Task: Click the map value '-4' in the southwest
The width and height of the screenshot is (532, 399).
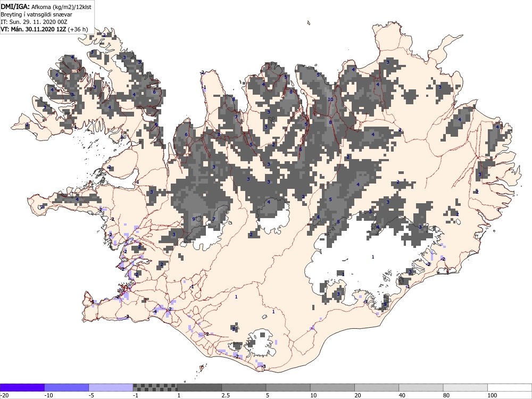Action: [154, 311]
